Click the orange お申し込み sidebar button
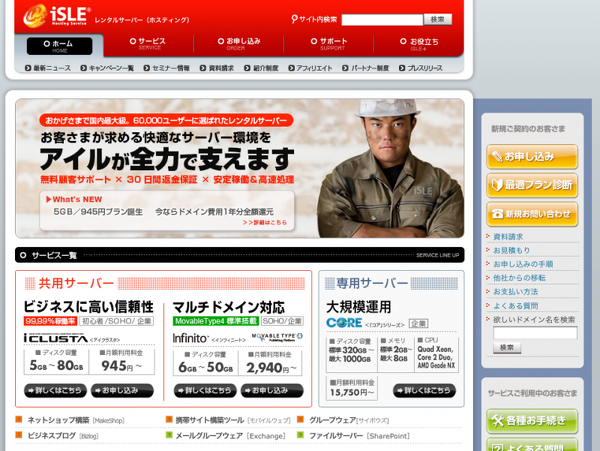This screenshot has width=600, height=451. (532, 156)
